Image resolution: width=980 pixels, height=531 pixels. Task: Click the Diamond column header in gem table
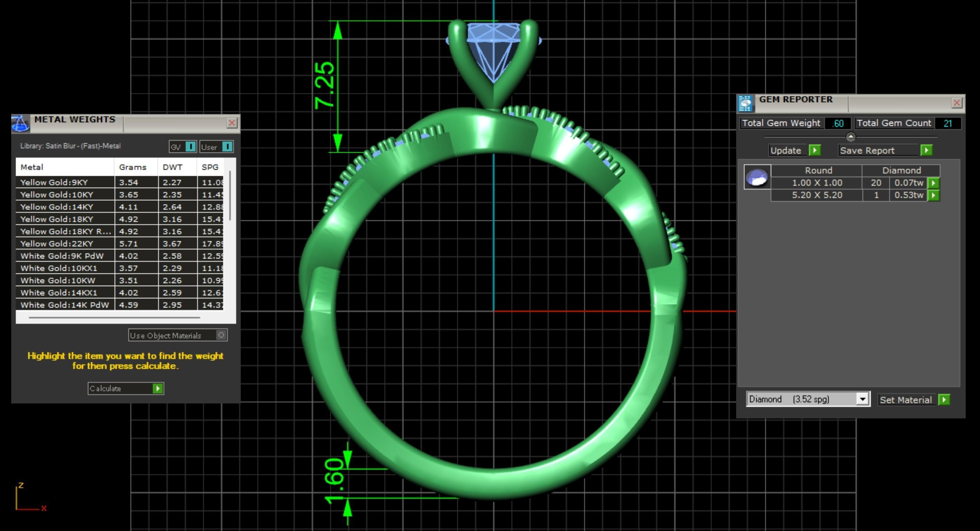tap(901, 170)
